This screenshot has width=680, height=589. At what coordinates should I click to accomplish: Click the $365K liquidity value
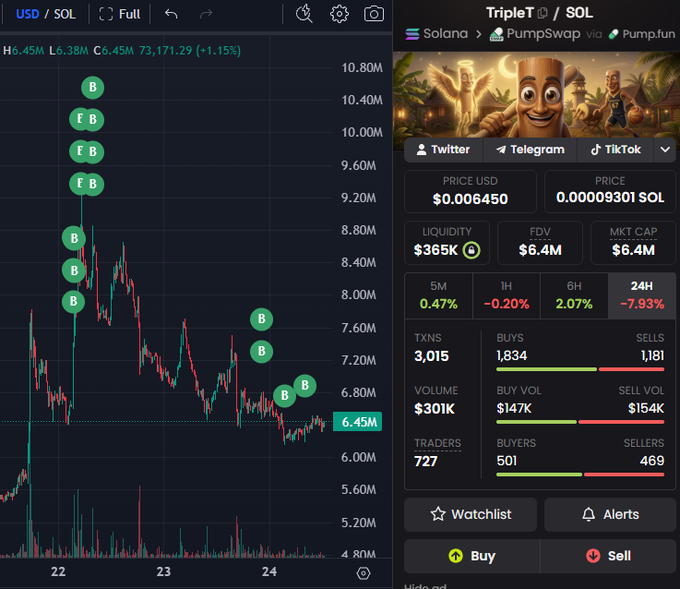435,250
